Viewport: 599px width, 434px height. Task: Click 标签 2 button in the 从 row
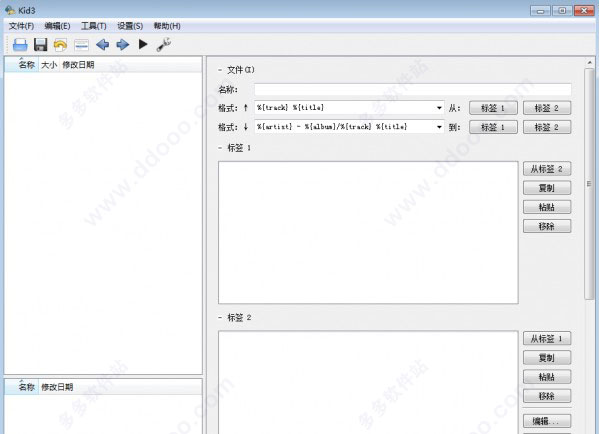click(x=547, y=108)
